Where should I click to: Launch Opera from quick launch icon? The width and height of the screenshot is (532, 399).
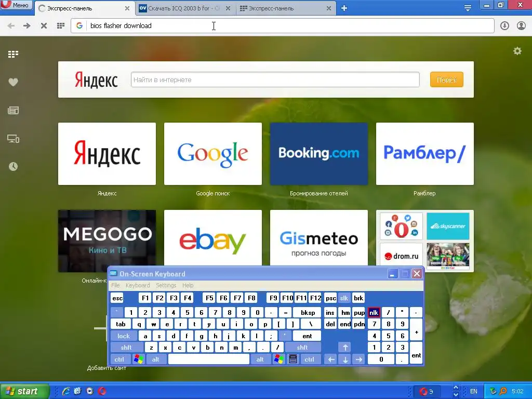102,391
